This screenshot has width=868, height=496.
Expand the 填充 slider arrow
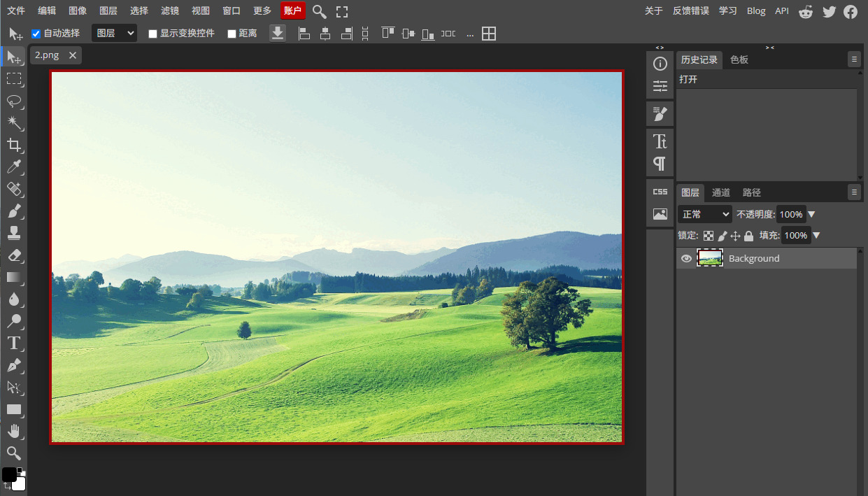816,236
